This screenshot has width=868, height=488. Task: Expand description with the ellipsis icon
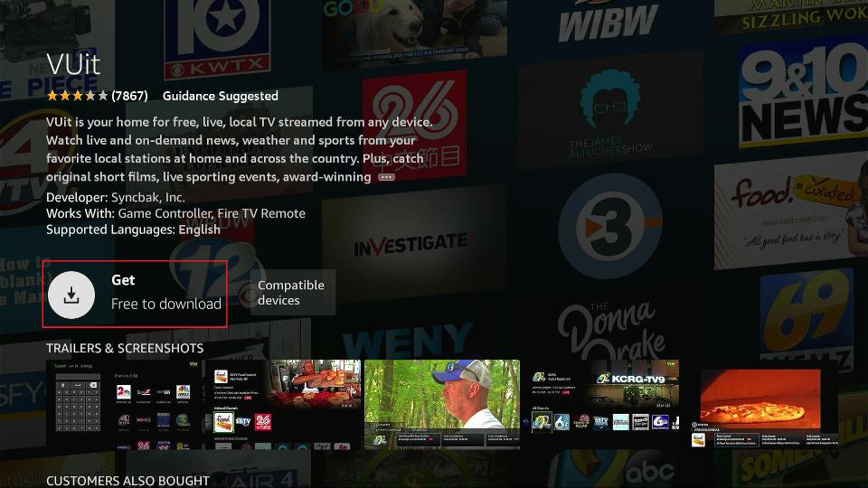point(386,177)
